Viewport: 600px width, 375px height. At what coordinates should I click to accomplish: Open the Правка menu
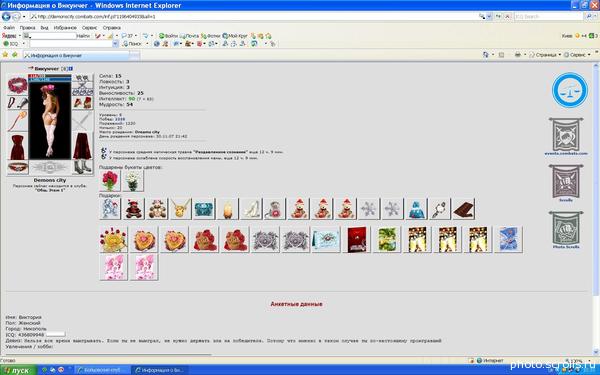tap(27, 28)
